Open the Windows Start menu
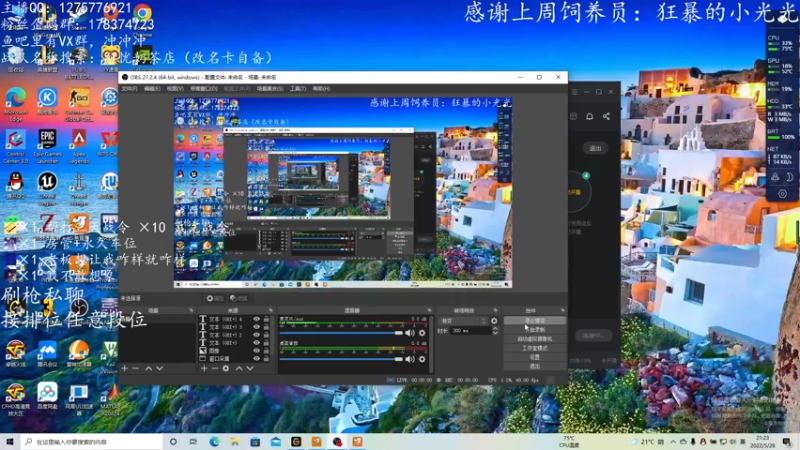 point(10,441)
